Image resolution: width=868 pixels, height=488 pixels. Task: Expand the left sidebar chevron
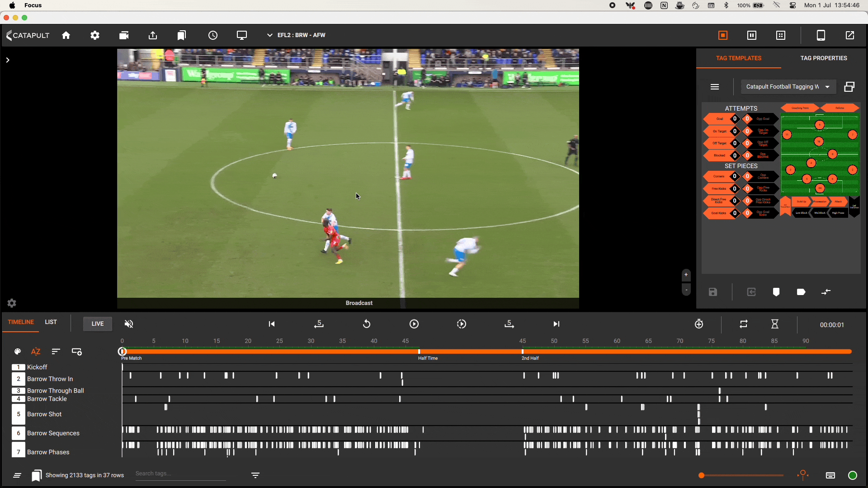(x=8, y=60)
